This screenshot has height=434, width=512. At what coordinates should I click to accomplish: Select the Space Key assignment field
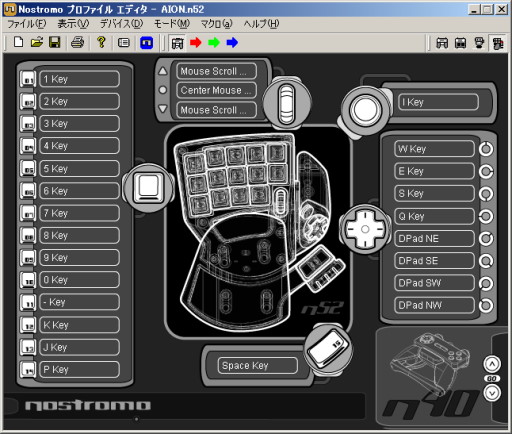(258, 366)
